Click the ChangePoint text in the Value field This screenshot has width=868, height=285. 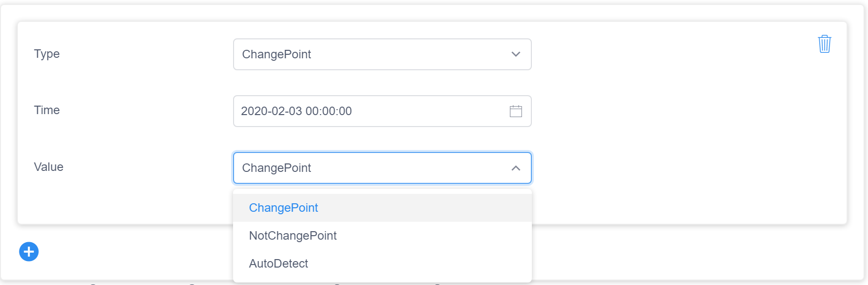[x=276, y=168]
